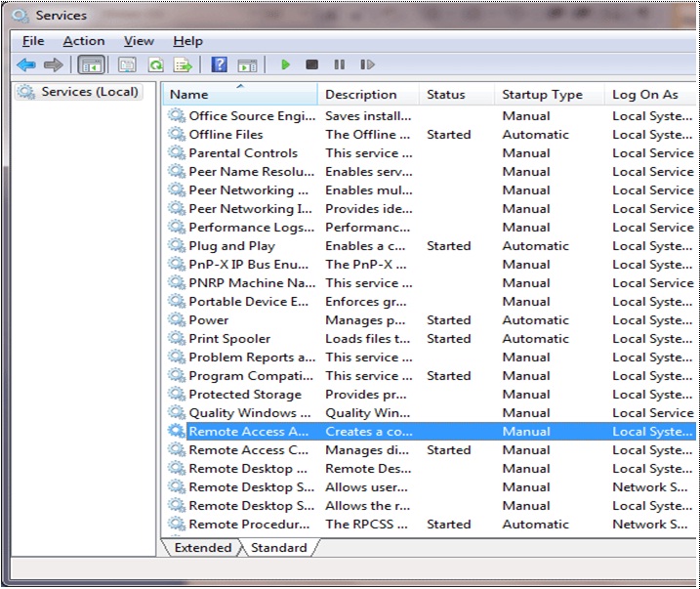Viewport: 700px width, 589px height.
Task: Pause the service with pause icon
Action: tap(340, 65)
